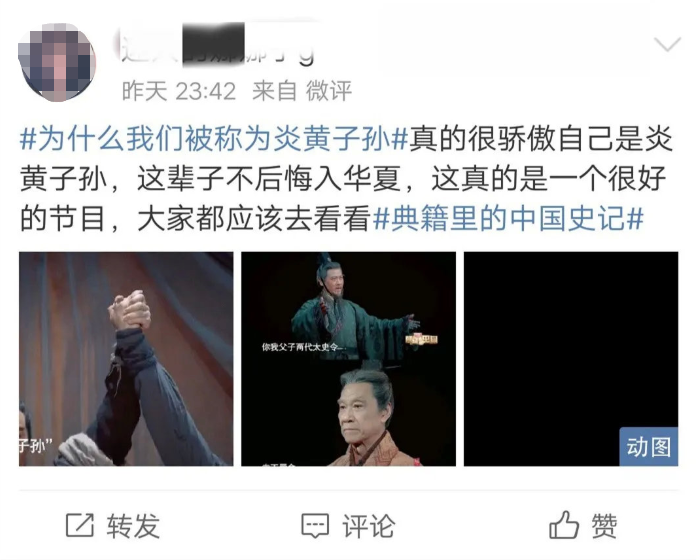Image resolution: width=697 pixels, height=560 pixels.
Task: Expand the post options chevron
Action: [668, 44]
